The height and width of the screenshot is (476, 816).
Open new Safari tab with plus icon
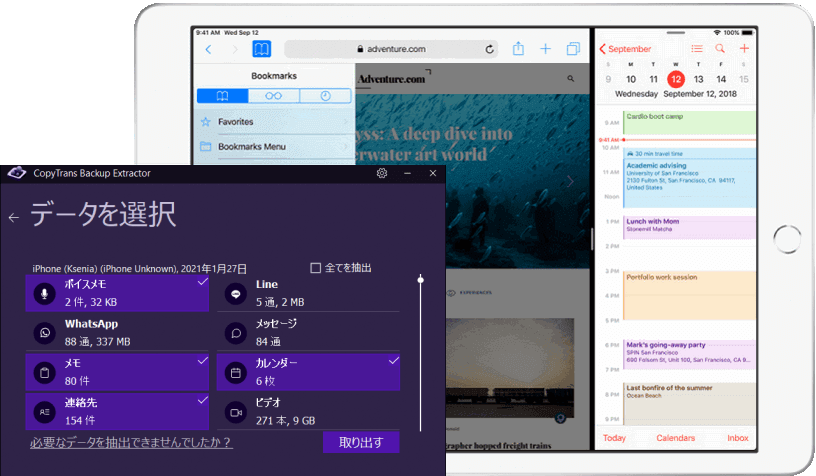pyautogui.click(x=545, y=49)
